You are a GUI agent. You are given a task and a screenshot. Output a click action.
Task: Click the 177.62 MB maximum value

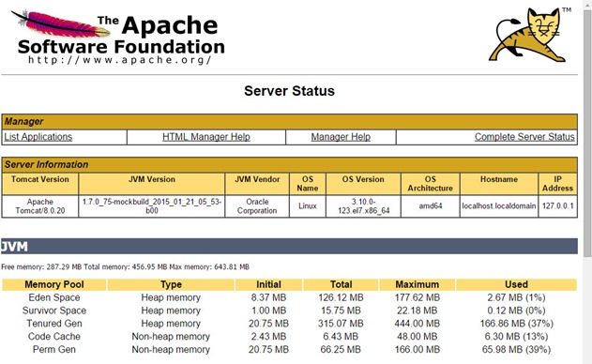tap(417, 297)
